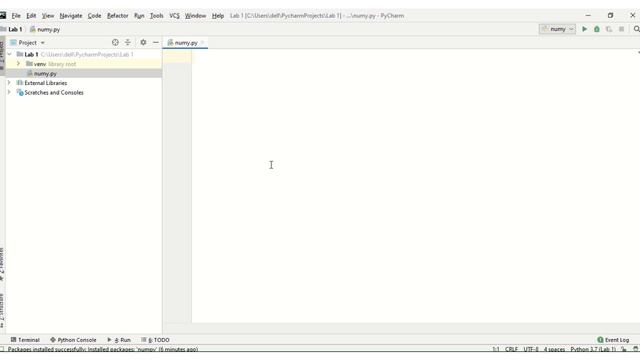The height and width of the screenshot is (360, 640).
Task: Open the Terminal tool window
Action: (25, 340)
